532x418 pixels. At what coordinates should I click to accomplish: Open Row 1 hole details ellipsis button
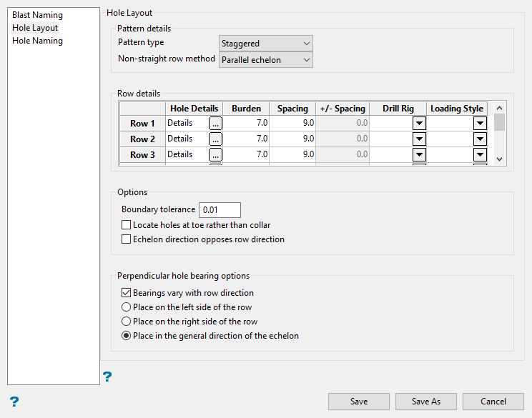[215, 123]
